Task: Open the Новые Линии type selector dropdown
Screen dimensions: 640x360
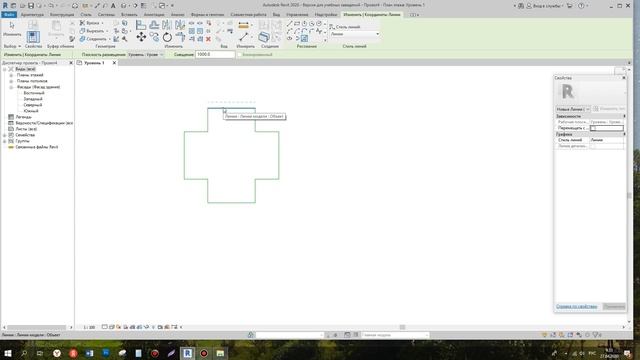Action: [573, 109]
